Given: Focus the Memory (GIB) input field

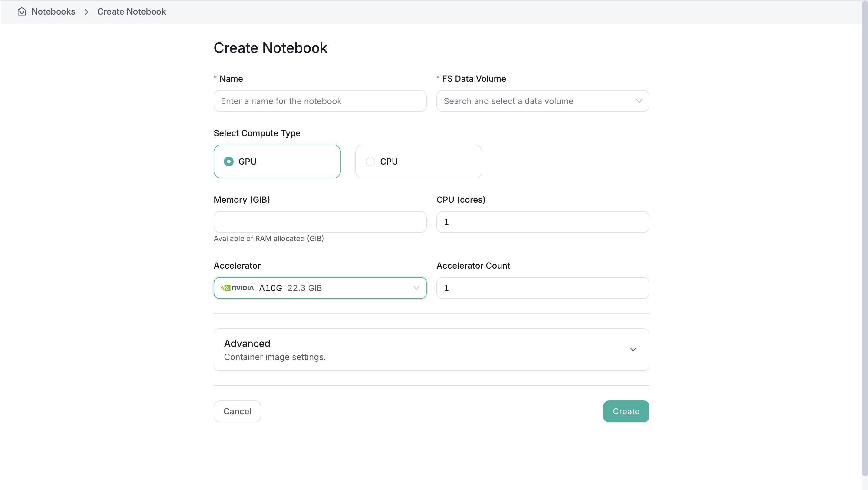Looking at the screenshot, I should [320, 222].
